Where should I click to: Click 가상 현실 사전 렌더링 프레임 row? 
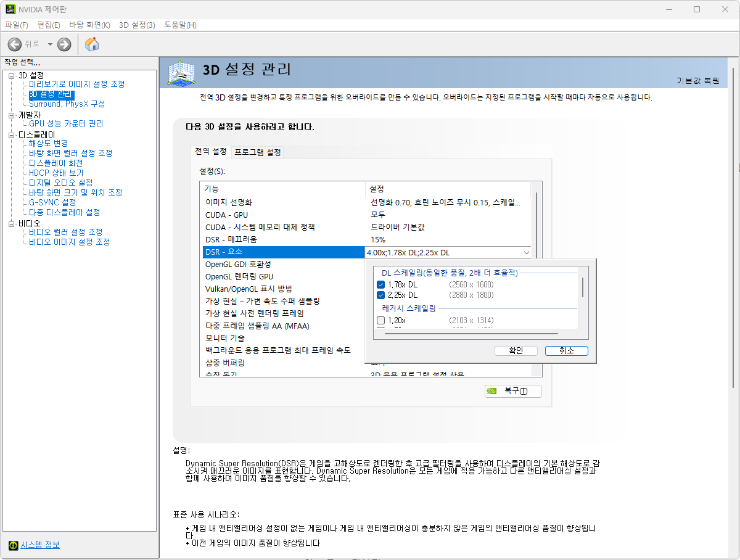284,313
